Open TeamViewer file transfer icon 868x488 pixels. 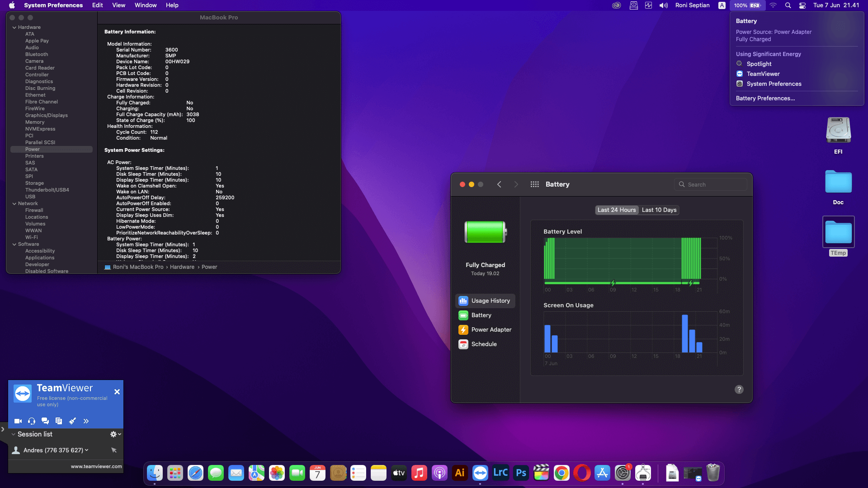tap(59, 421)
